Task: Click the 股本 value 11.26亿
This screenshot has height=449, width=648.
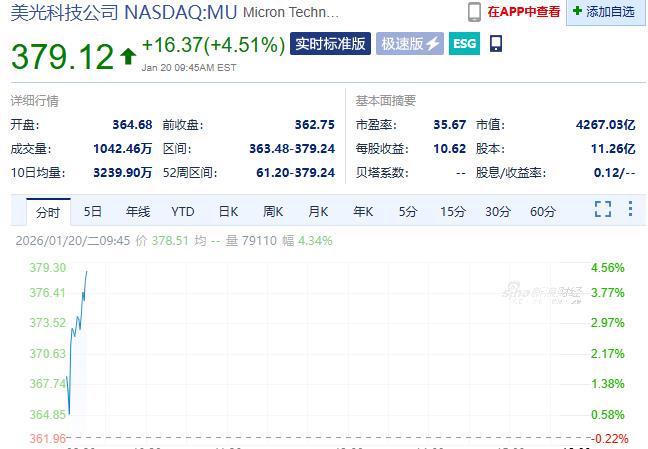Action: click(613, 148)
